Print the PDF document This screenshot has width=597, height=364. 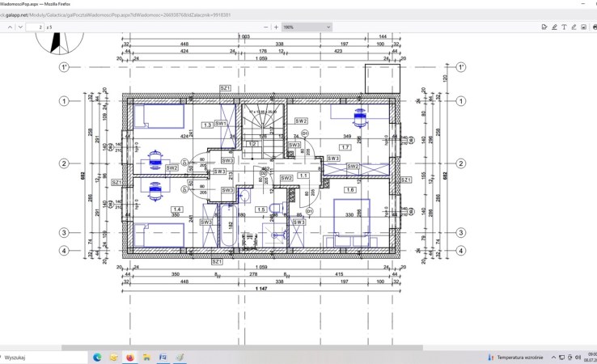point(595,27)
